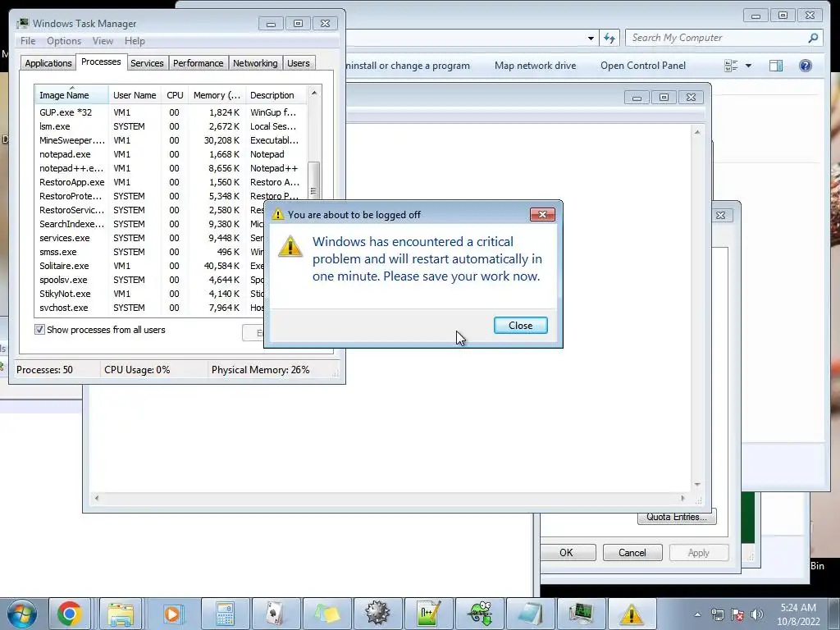Screen dimensions: 840x630
Task: Open Windows Explorer folder taskbar icon
Action: coord(121,614)
